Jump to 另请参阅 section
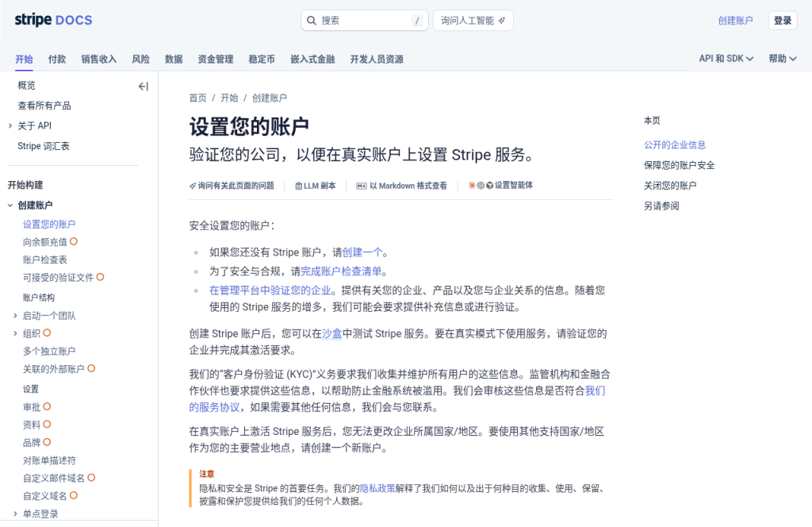Screen dimensions: 812x527 (661, 206)
